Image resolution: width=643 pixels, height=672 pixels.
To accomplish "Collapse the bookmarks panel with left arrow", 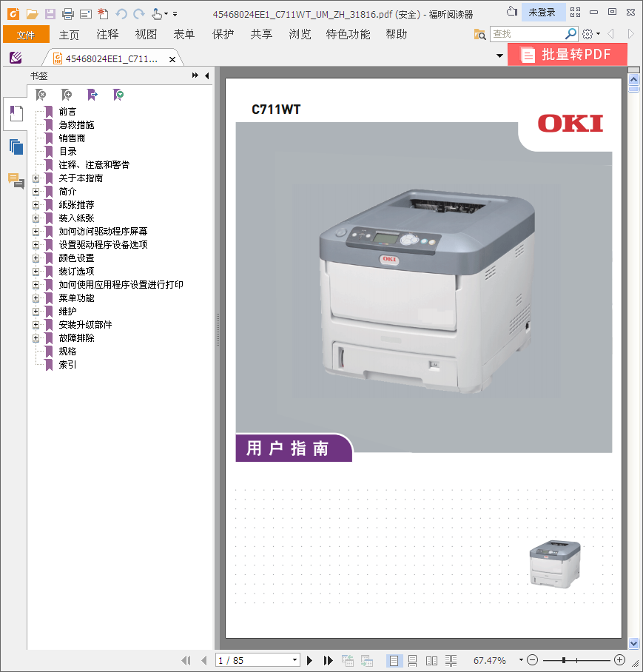I will 207,75.
